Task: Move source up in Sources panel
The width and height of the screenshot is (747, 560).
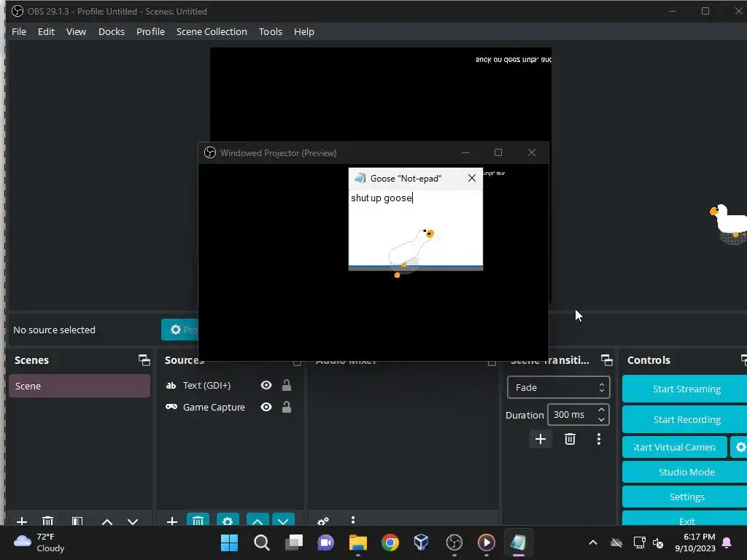Action: [258, 519]
